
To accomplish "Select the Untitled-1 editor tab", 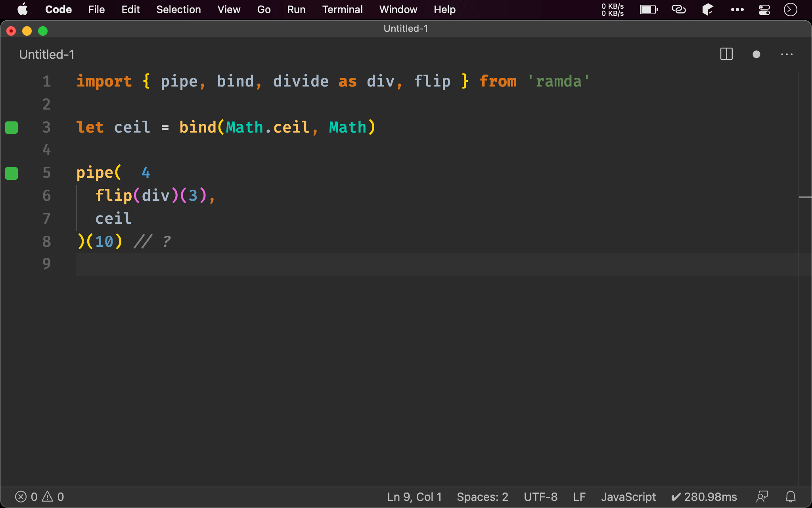I will pyautogui.click(x=47, y=54).
